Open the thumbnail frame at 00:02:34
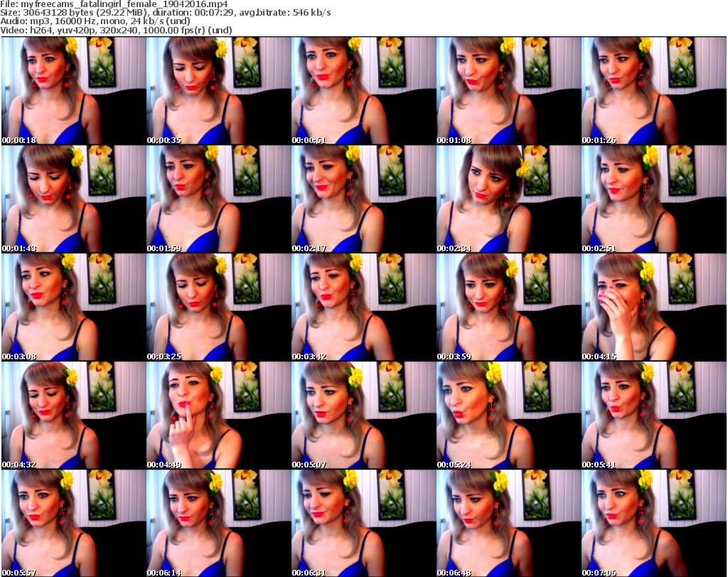This screenshot has width=728, height=577. click(508, 198)
